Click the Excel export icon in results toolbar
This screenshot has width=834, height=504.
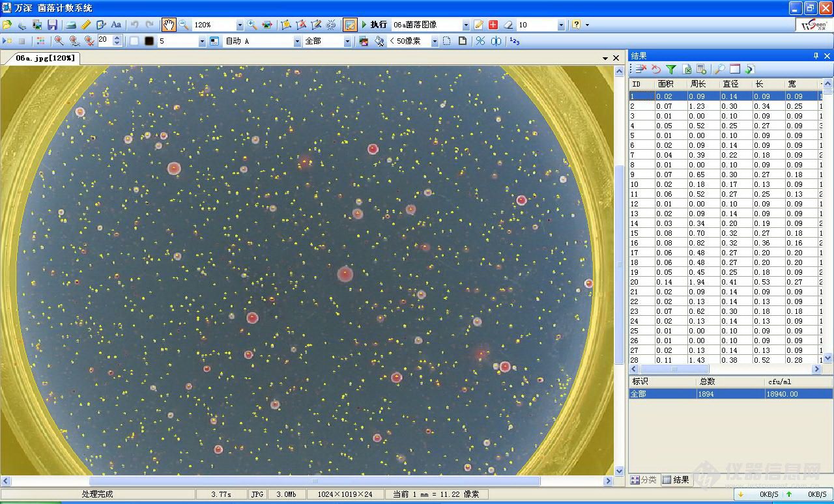click(687, 69)
